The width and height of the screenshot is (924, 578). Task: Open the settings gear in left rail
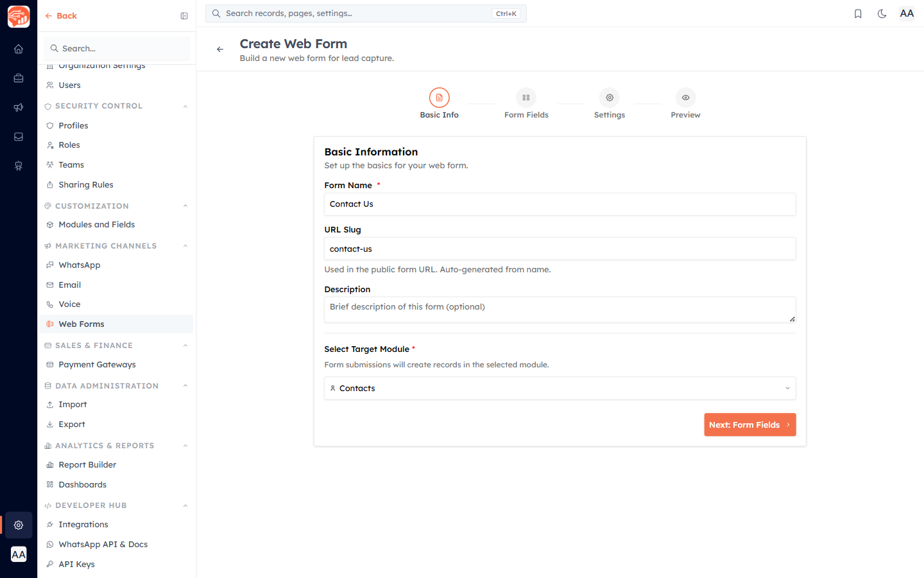coord(19,525)
